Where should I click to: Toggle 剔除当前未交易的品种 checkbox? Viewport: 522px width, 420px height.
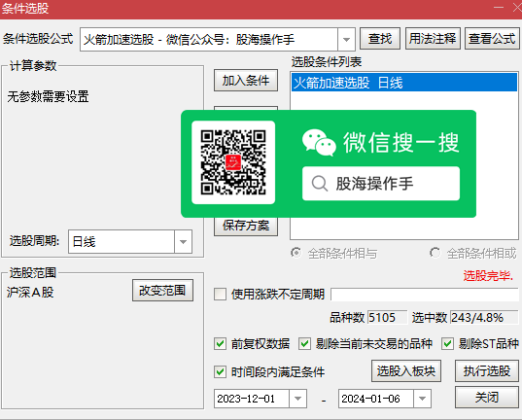(304, 343)
